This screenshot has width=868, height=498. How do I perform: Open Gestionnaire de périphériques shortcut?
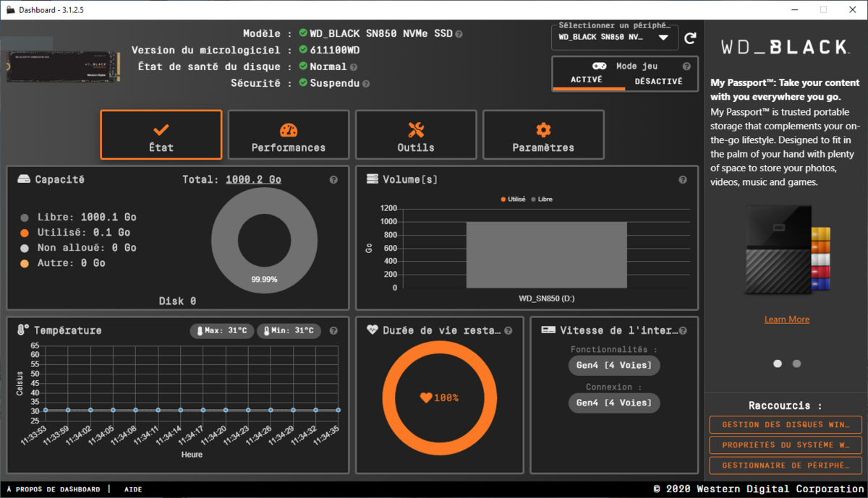[786, 465]
